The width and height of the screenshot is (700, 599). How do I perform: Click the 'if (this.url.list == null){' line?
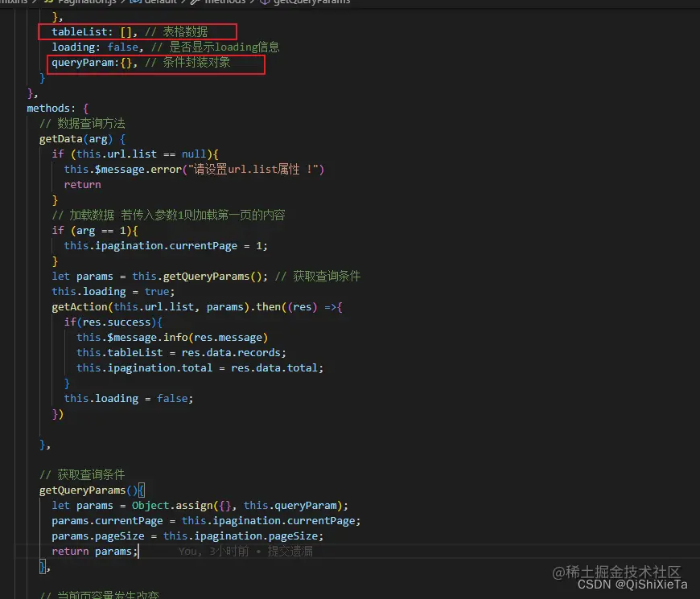click(135, 154)
